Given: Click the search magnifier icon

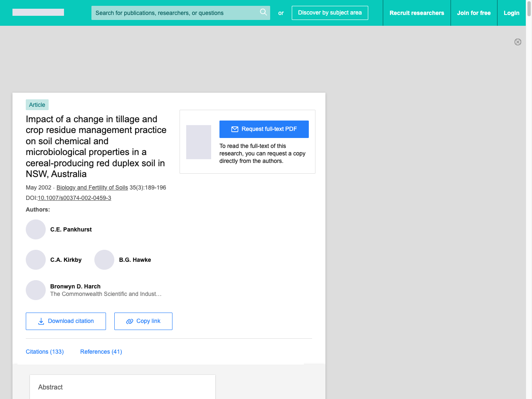Looking at the screenshot, I should pos(263,12).
